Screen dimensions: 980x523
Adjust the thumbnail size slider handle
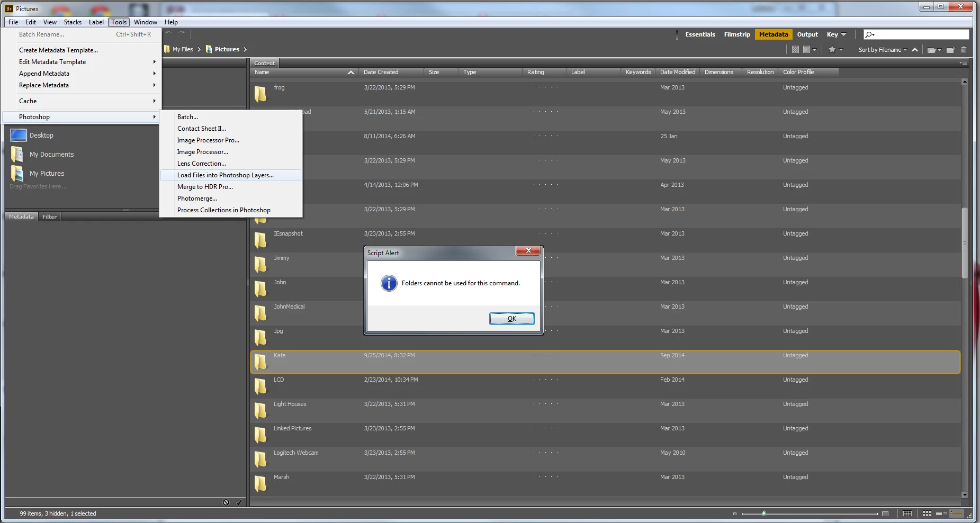763,513
